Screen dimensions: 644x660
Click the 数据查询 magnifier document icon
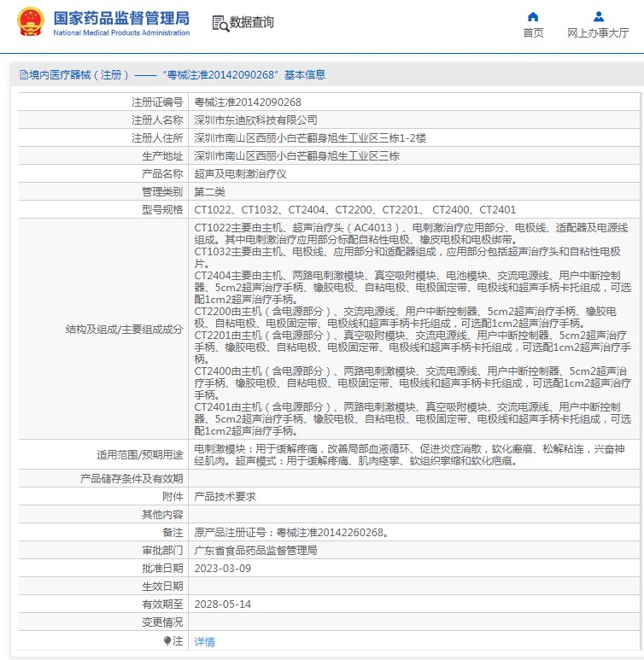[220, 24]
